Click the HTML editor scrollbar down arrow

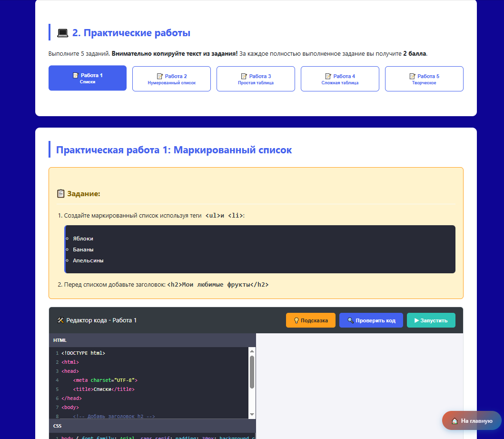[252, 415]
